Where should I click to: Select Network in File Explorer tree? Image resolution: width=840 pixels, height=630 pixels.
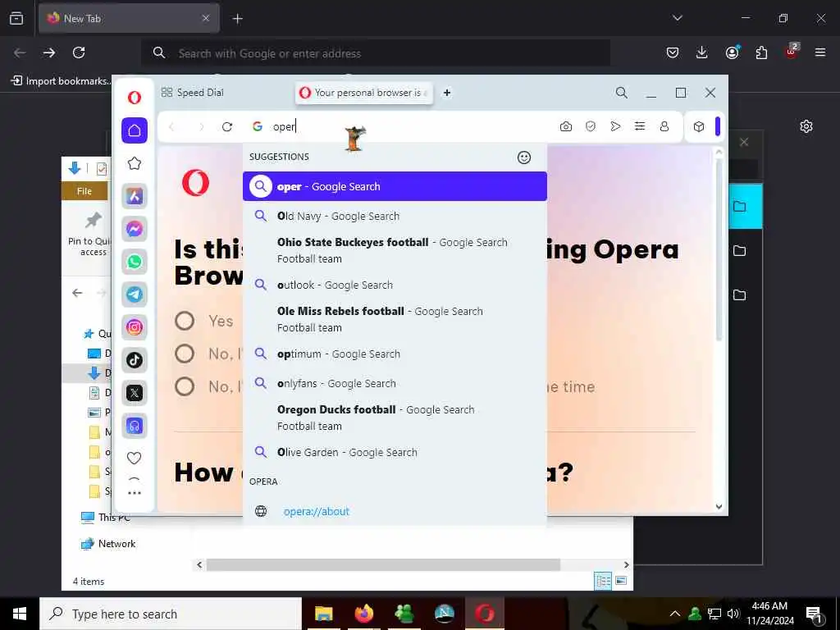[x=107, y=544]
